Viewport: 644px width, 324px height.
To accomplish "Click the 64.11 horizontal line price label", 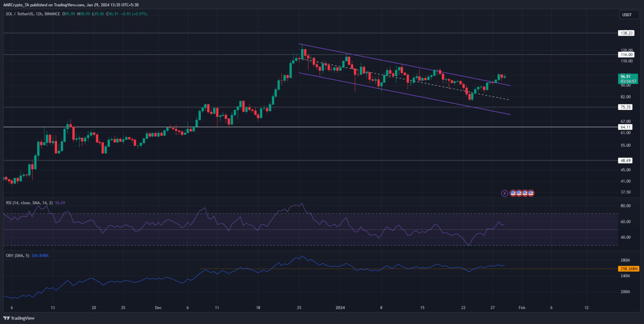I will tap(625, 127).
